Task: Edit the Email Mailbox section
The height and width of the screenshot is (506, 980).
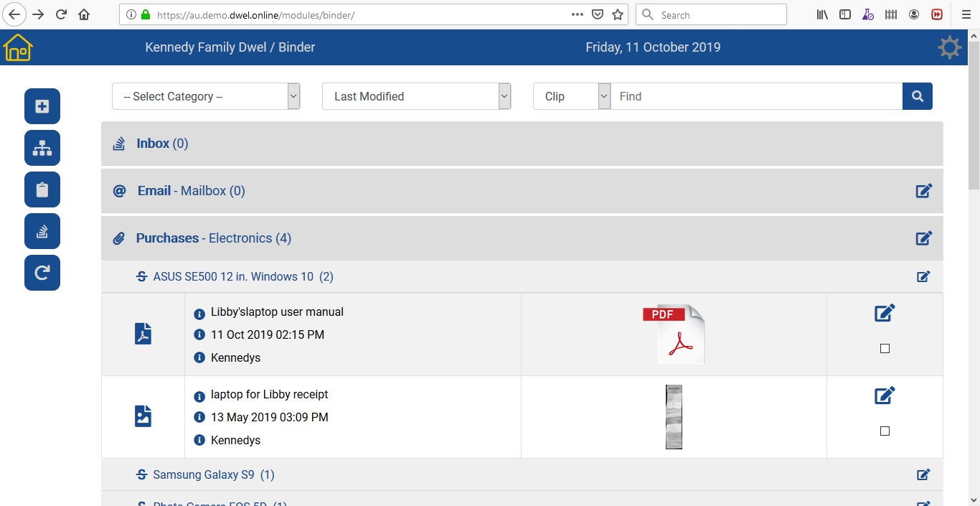Action: pyautogui.click(x=924, y=191)
